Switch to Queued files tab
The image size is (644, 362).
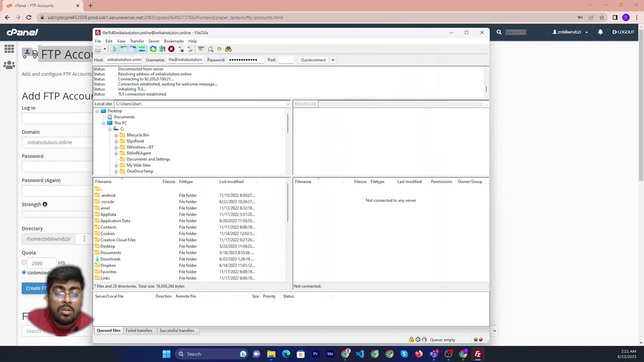click(109, 330)
